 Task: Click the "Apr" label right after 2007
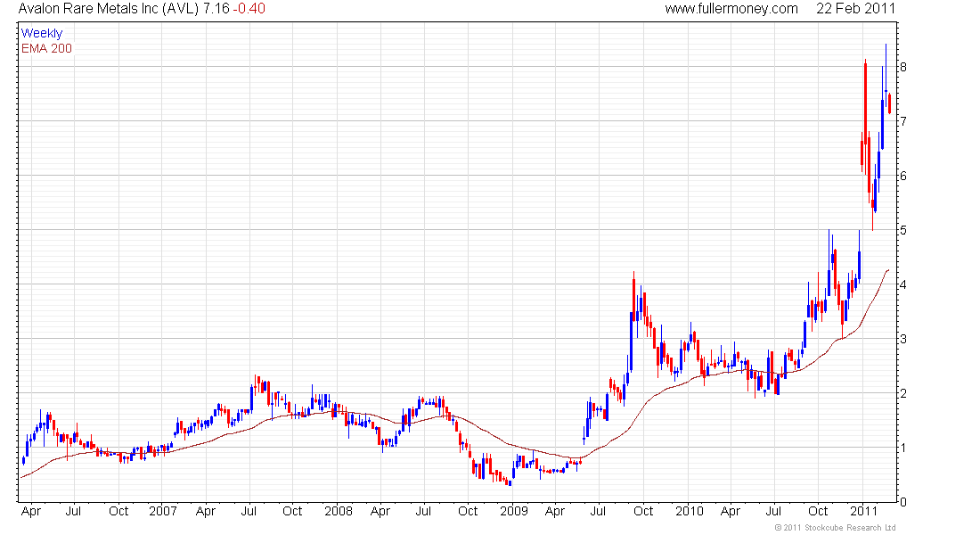coord(206,511)
